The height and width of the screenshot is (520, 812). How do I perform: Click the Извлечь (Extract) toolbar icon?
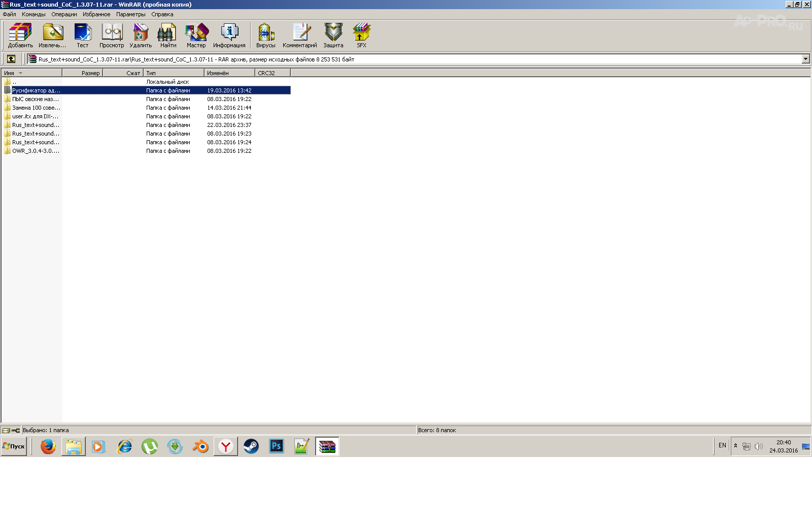(x=52, y=35)
